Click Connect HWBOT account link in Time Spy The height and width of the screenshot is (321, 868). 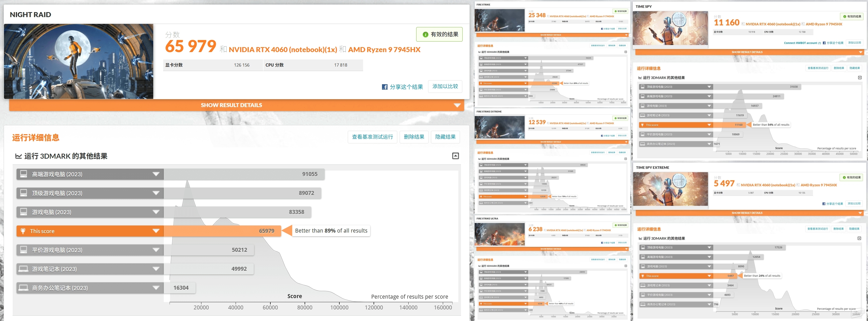pos(800,43)
